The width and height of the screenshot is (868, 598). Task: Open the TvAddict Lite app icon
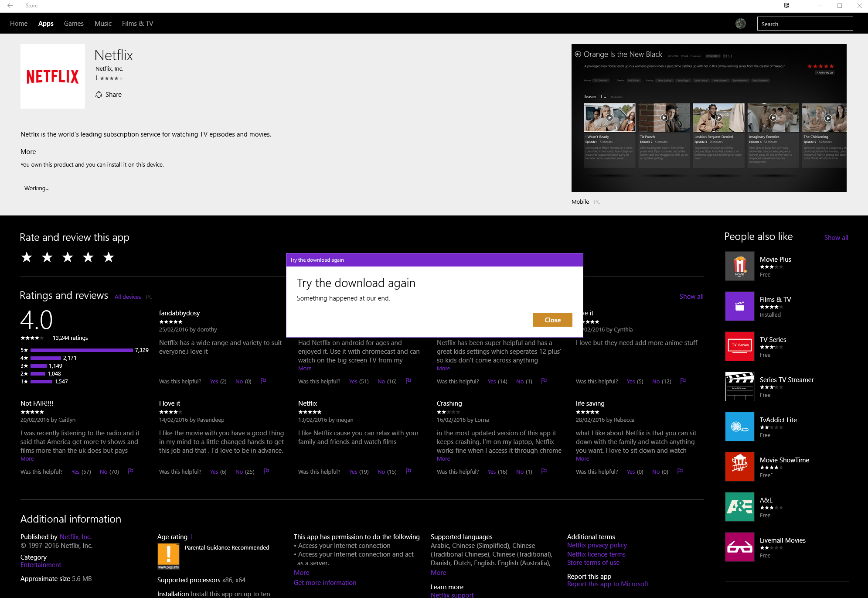pyautogui.click(x=739, y=427)
